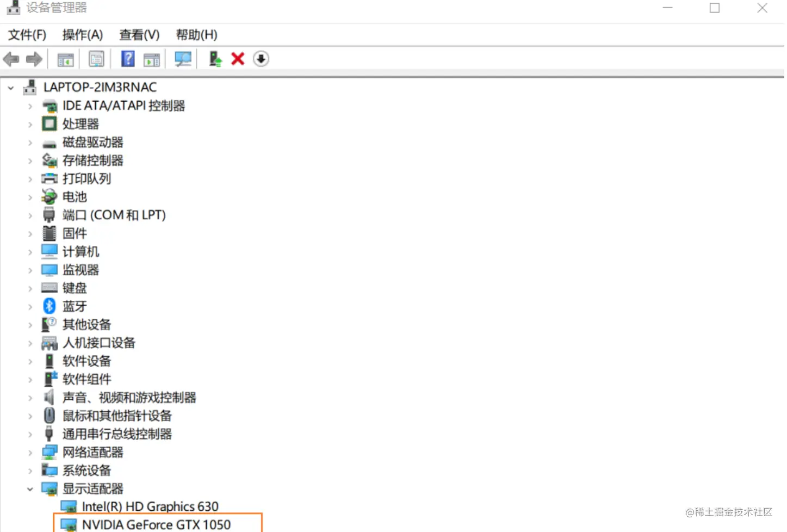This screenshot has width=787, height=532.
Task: Select the storage controller (存储控制器) icon
Action: (49, 160)
